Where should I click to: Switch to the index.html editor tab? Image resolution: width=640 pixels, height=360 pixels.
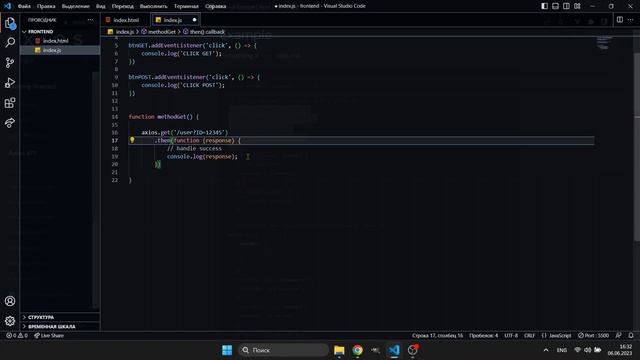[126, 20]
